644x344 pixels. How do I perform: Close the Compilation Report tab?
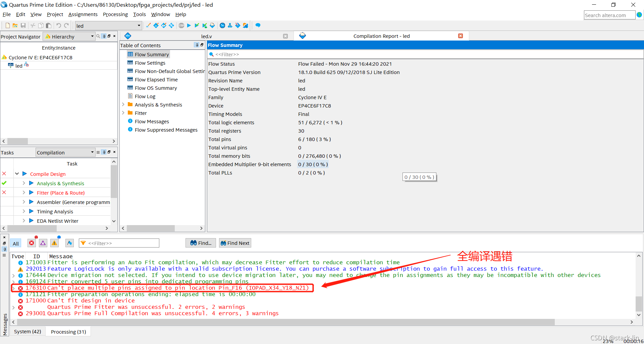(x=461, y=36)
